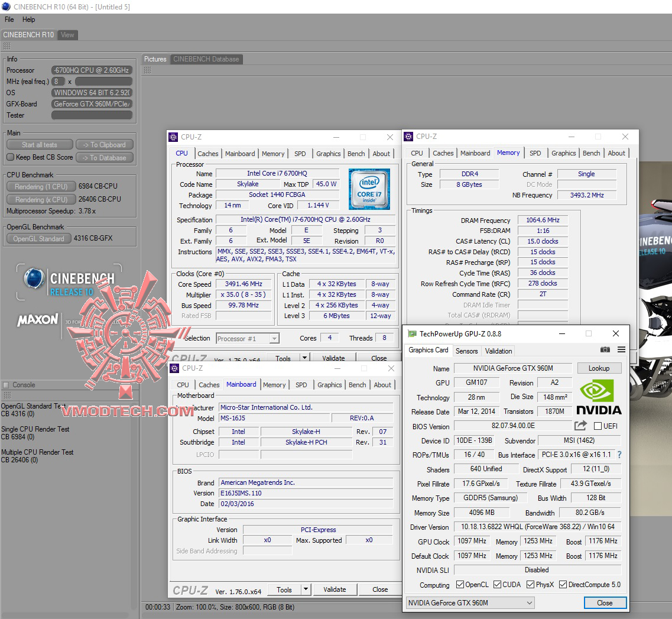Screen dimensions: 672x619
Task: Click the Core Speed value 3491.46 MHz
Action: [244, 284]
